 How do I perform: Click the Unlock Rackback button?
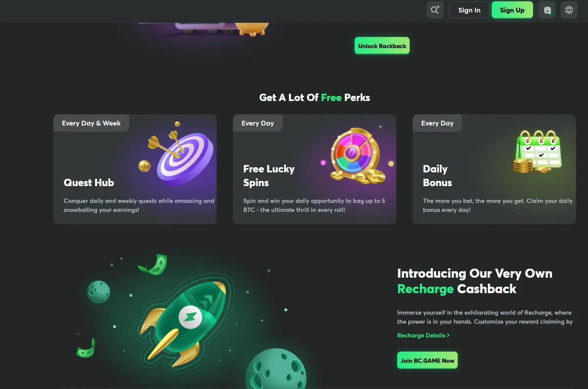click(x=382, y=46)
